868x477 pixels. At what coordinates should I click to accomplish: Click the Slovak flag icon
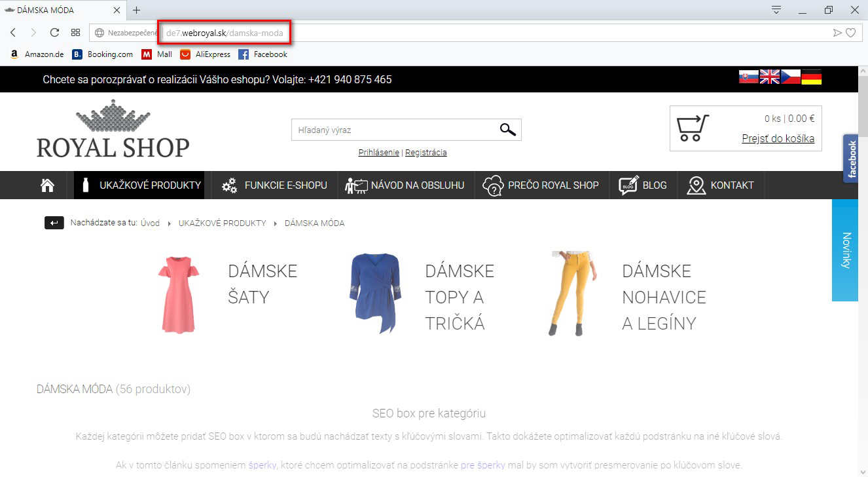coord(748,77)
